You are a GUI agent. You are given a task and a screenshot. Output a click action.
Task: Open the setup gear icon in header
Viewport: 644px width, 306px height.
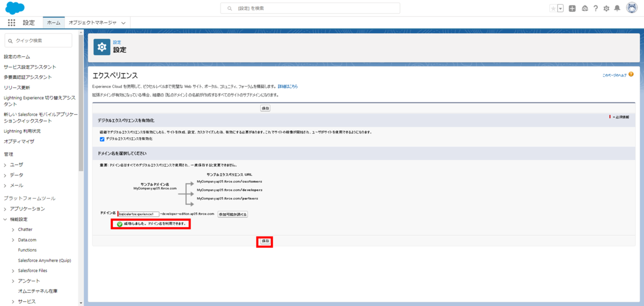(x=606, y=9)
